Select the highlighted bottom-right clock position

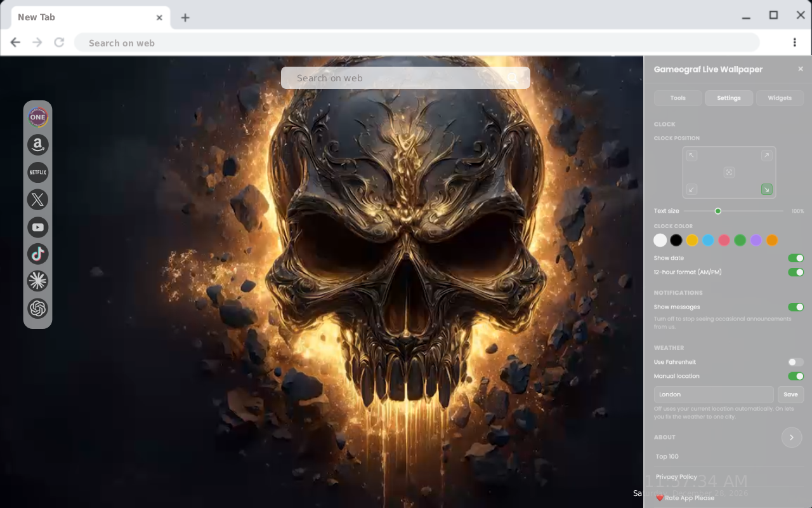coord(766,189)
